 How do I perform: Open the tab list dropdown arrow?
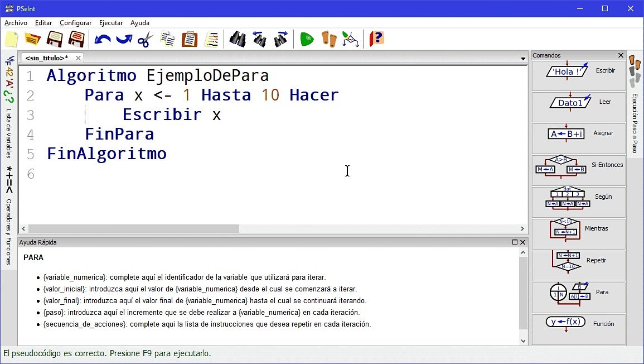523,59
